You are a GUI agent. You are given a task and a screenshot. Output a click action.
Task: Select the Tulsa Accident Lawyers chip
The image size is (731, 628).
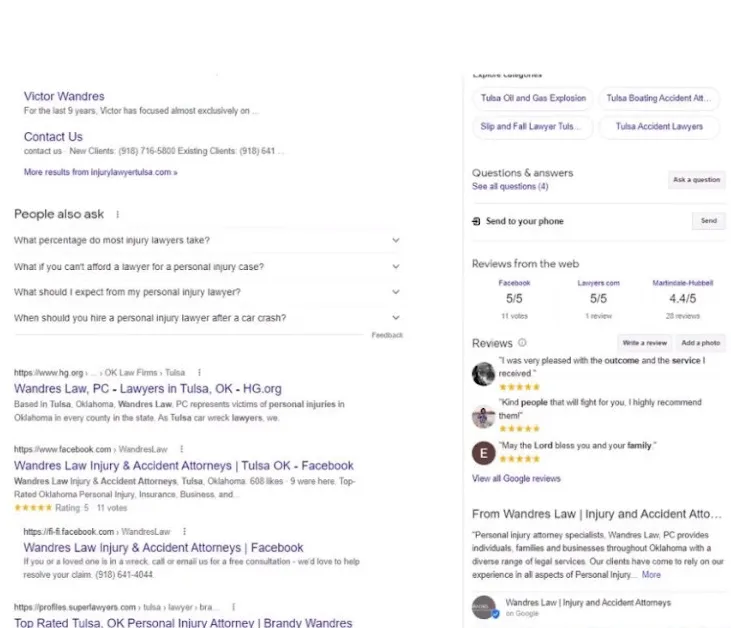659,127
